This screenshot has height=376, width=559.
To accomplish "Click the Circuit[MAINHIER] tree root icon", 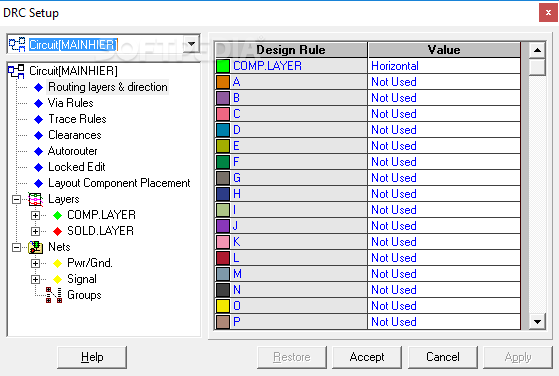I will [16, 71].
